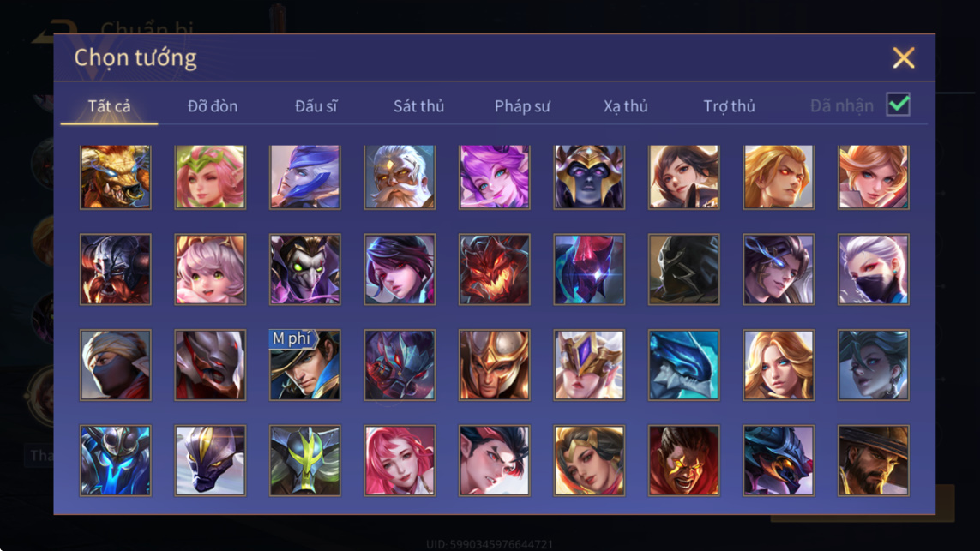This screenshot has width=980, height=551.
Task: Switch to the "Đỡ đòn" tab
Action: [213, 106]
